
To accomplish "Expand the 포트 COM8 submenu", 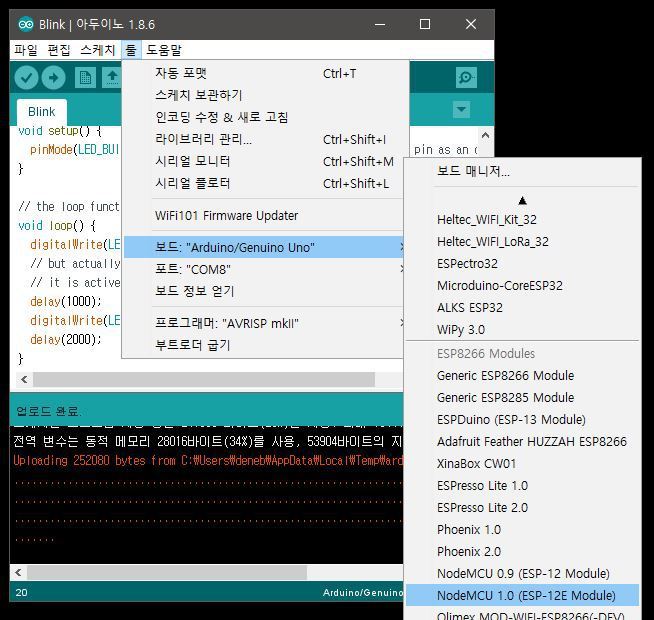I will pyautogui.click(x=264, y=269).
